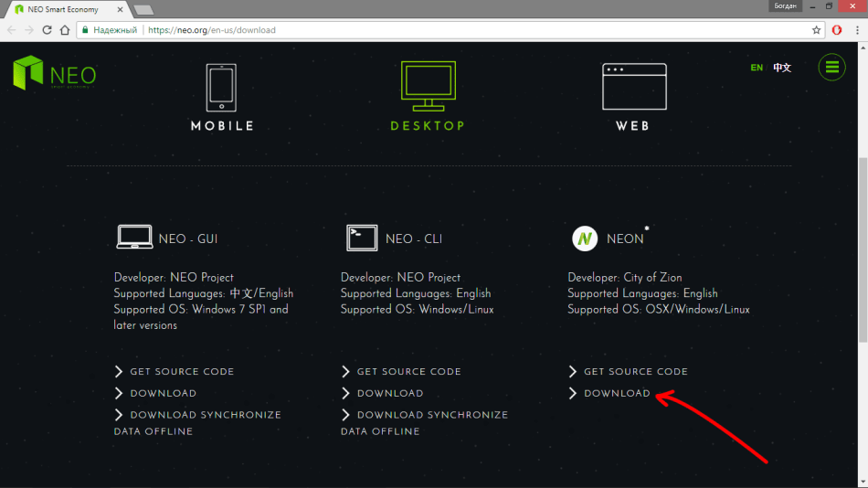Bookmark this page with the star icon
The height and width of the screenshot is (488, 868).
(816, 30)
